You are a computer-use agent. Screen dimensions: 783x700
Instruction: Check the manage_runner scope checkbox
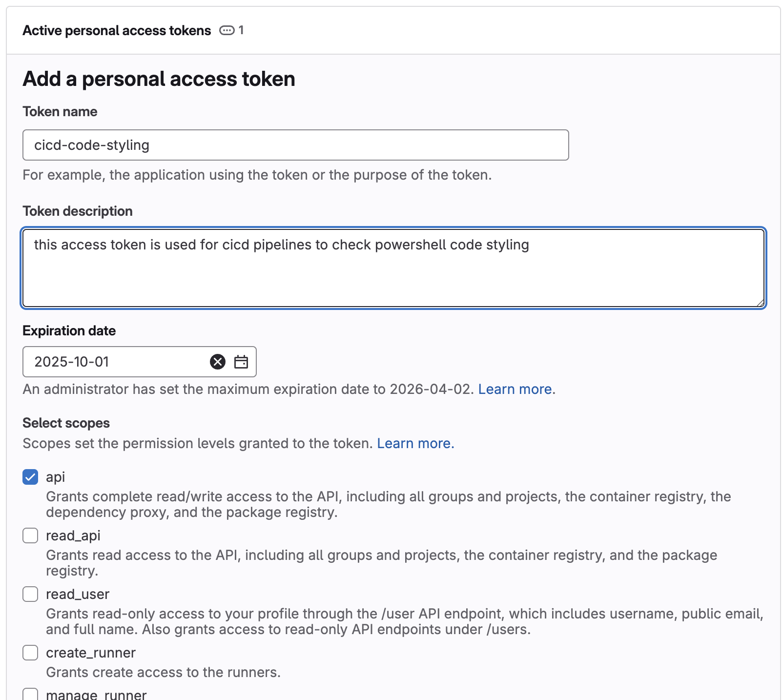[30, 694]
